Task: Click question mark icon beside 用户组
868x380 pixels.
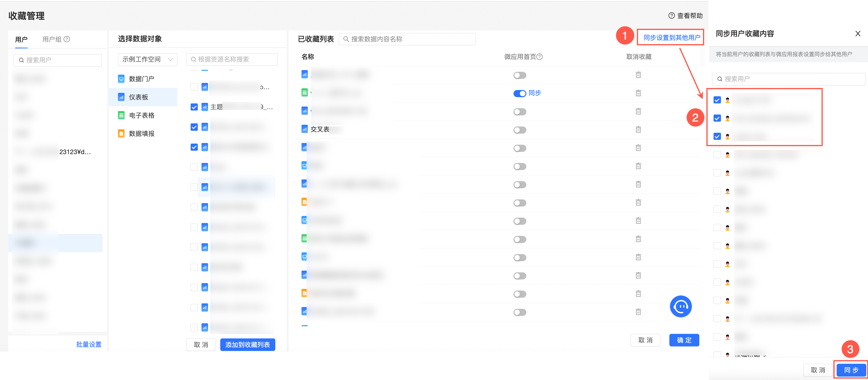Action: (67, 39)
